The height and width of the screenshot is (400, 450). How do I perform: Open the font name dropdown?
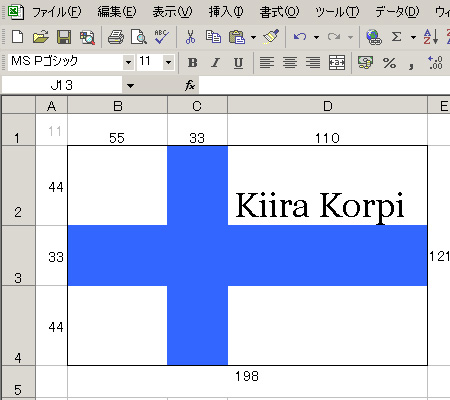(128, 62)
